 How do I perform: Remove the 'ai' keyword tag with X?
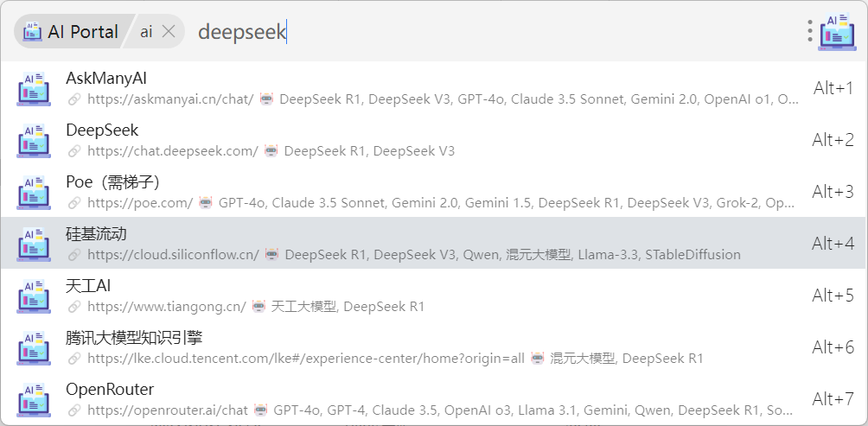169,31
